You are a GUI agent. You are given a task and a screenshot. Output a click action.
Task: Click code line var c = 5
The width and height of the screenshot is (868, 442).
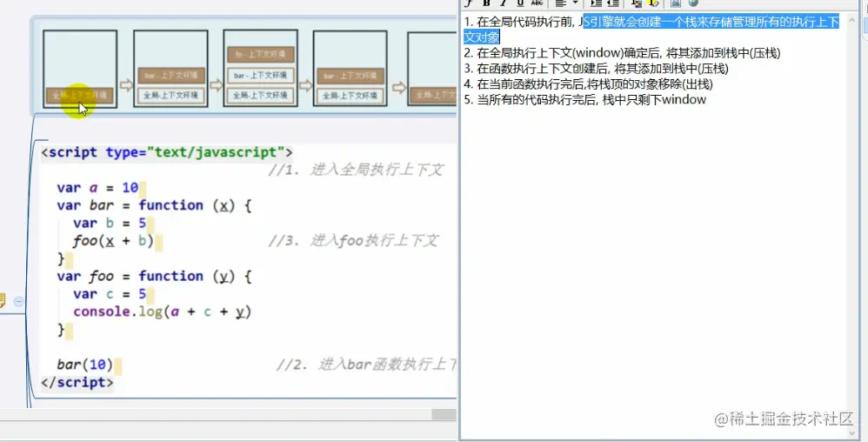pyautogui.click(x=110, y=294)
